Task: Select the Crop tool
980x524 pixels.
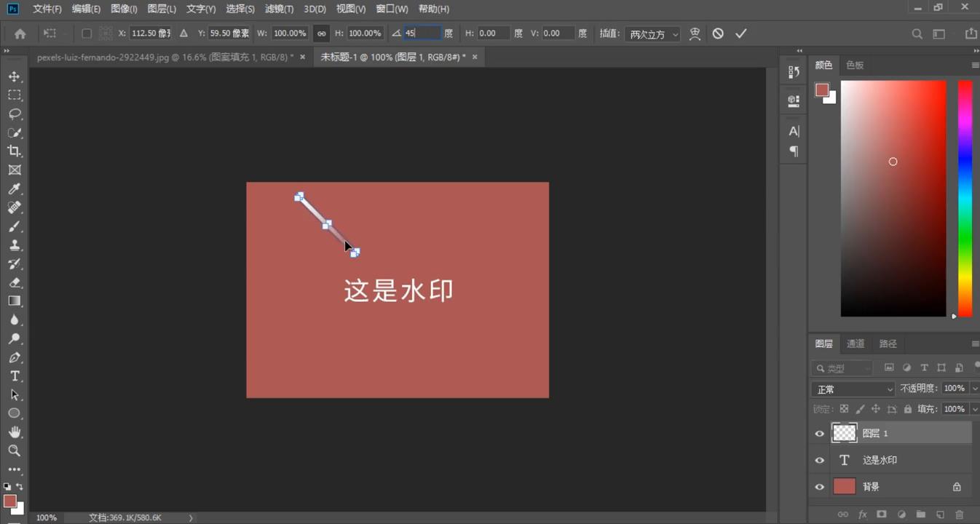Action: click(x=15, y=151)
